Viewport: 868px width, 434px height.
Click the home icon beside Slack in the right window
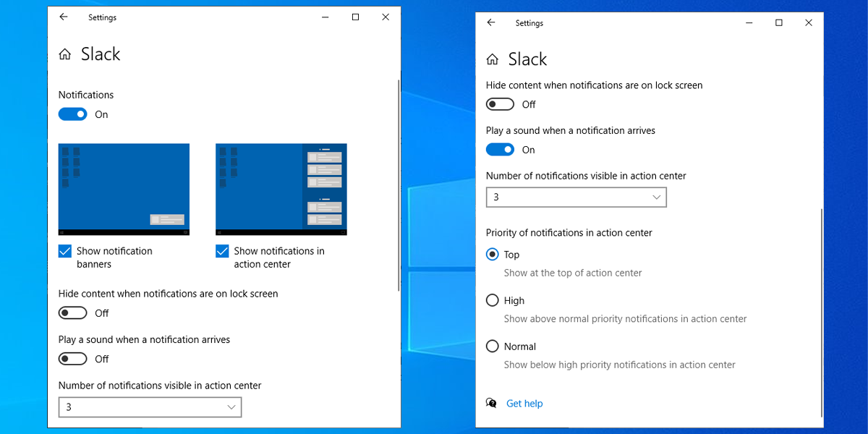point(493,59)
